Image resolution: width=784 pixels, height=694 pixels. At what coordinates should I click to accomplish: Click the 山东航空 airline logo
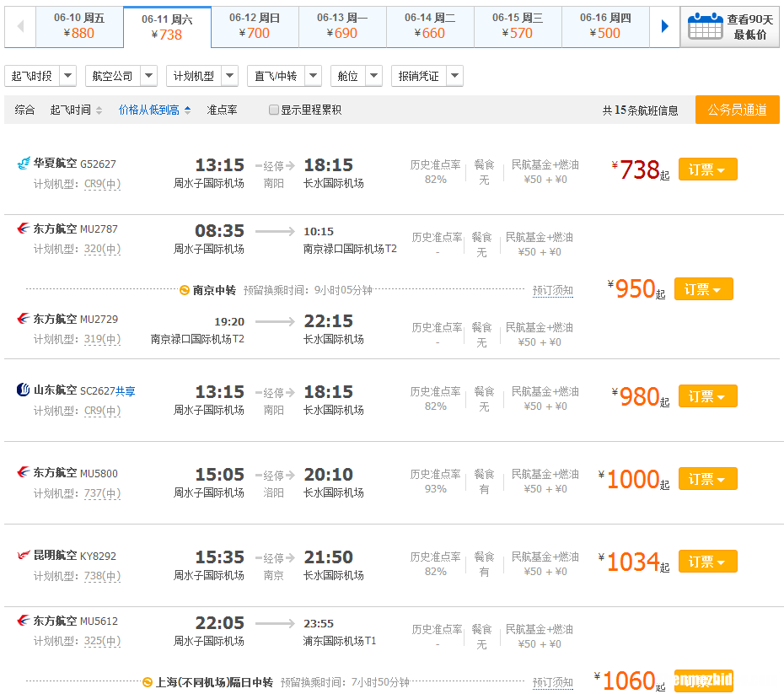tap(23, 390)
